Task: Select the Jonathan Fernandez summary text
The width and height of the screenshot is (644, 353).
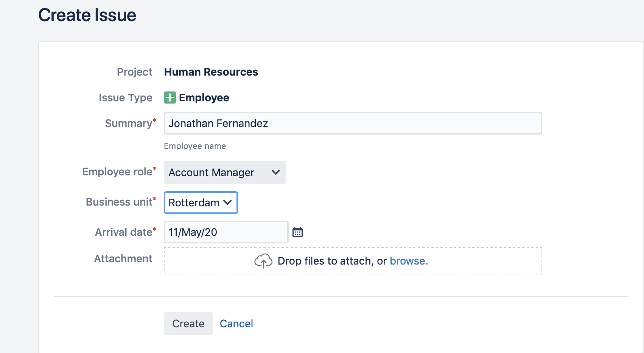Action: click(x=219, y=123)
